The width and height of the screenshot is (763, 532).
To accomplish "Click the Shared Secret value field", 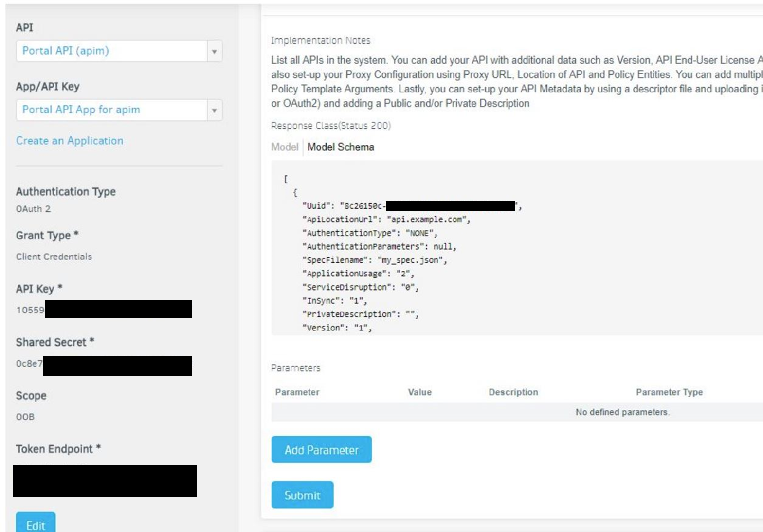I will coord(104,366).
